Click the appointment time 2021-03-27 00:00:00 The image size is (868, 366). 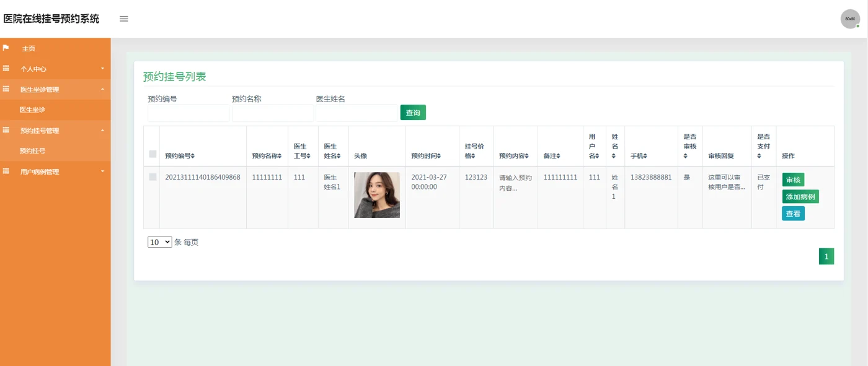point(429,181)
